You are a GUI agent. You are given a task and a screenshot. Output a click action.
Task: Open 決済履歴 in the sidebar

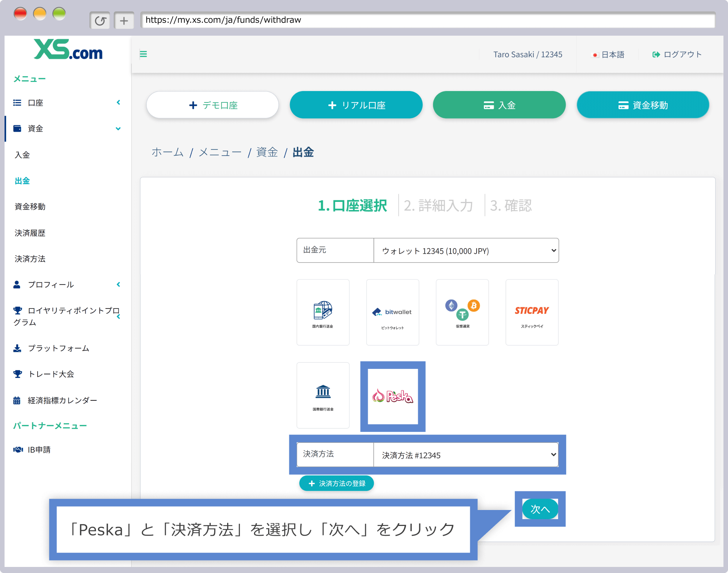coord(30,233)
